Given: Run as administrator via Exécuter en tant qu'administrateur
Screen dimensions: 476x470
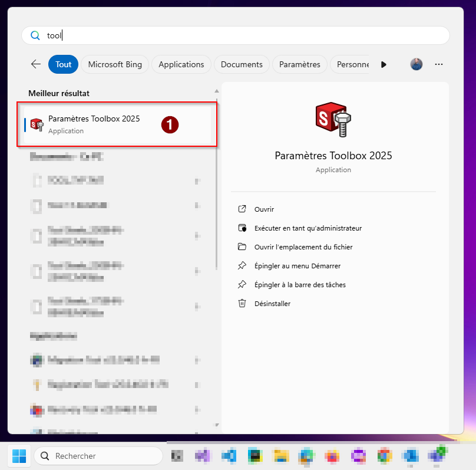Looking at the screenshot, I should point(308,228).
